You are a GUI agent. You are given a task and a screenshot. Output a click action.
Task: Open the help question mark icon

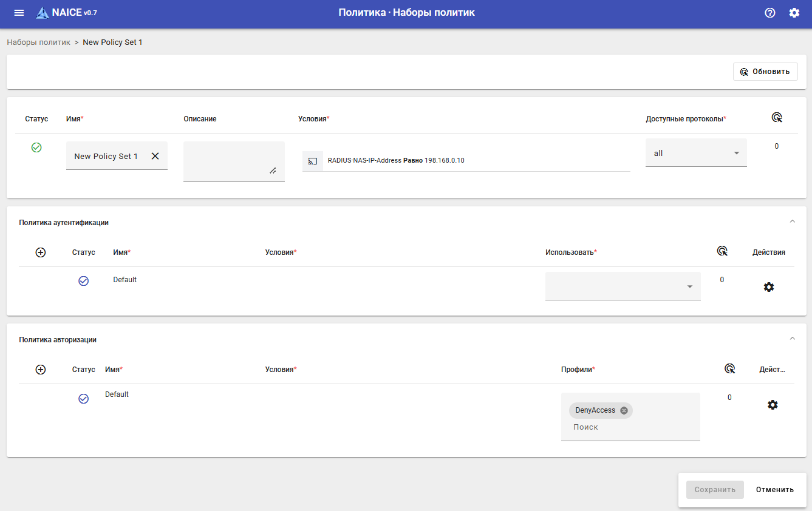pos(770,13)
